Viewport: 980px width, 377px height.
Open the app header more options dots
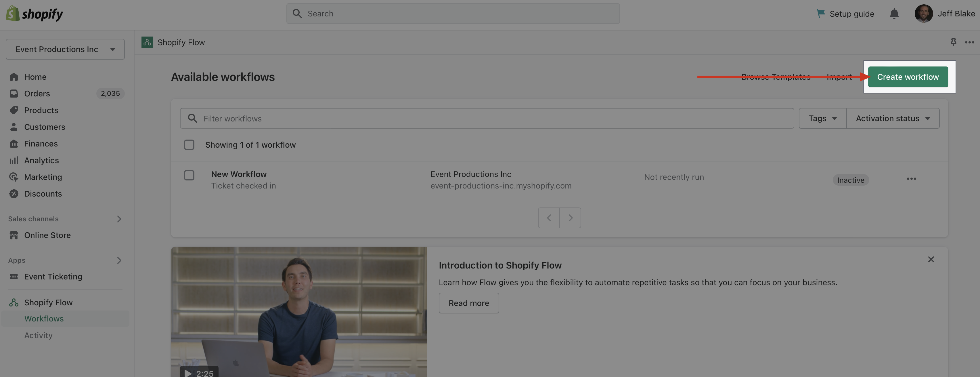point(969,42)
